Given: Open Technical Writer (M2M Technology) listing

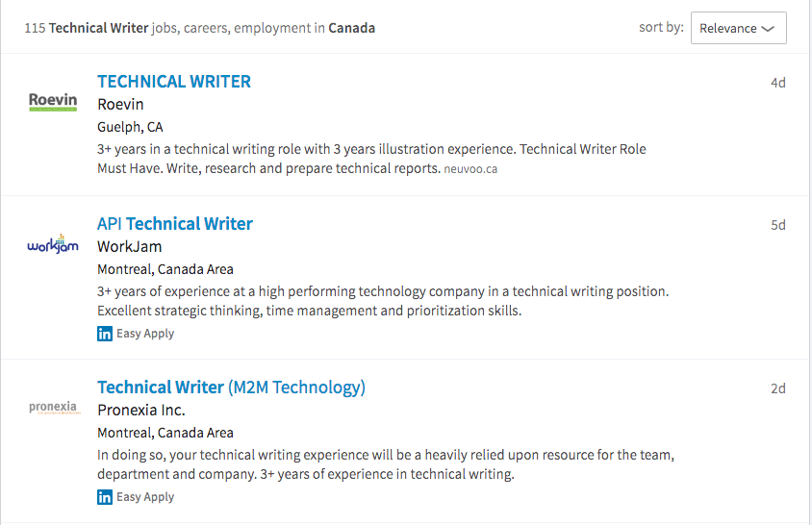Looking at the screenshot, I should click(x=232, y=387).
